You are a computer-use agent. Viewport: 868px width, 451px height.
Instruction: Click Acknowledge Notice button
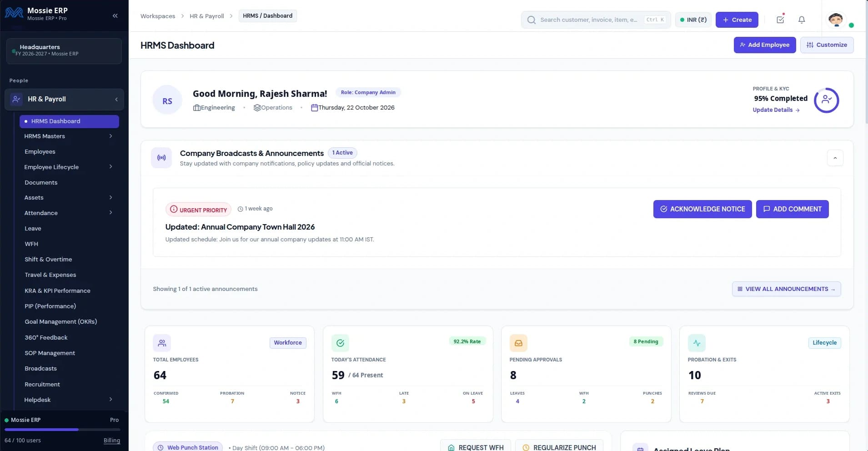click(702, 209)
